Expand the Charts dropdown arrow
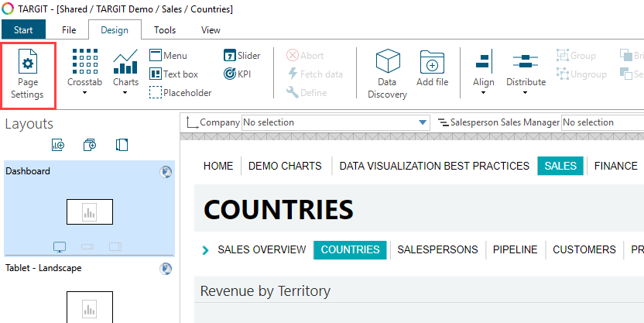This screenshot has width=644, height=323. (125, 93)
